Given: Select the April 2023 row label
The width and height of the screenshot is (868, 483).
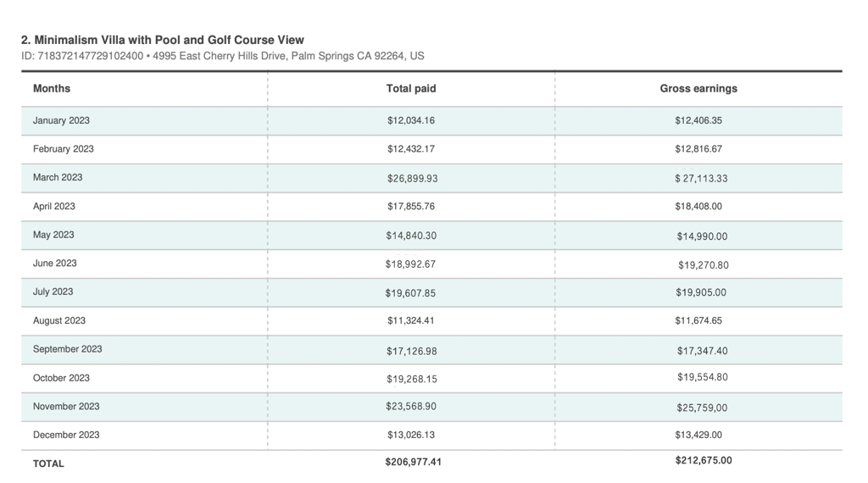Looking at the screenshot, I should 54,207.
